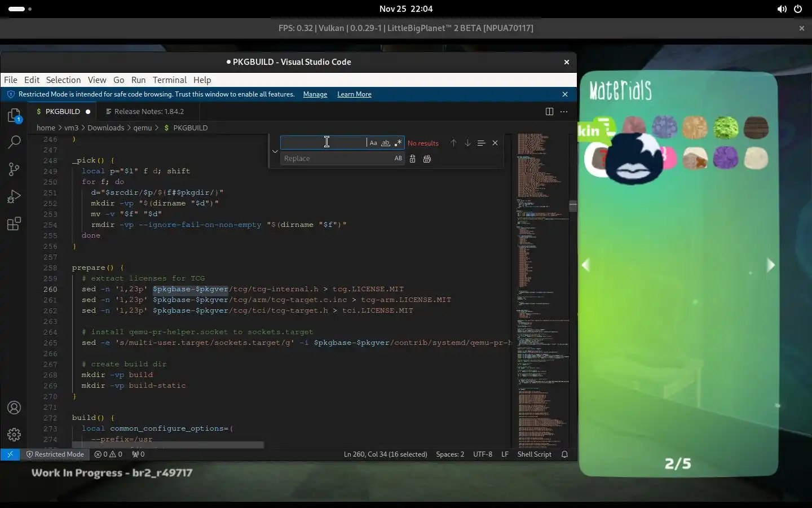Viewport: 812px width, 508px height.
Task: Open the Manage gear icon
Action: pos(14,434)
